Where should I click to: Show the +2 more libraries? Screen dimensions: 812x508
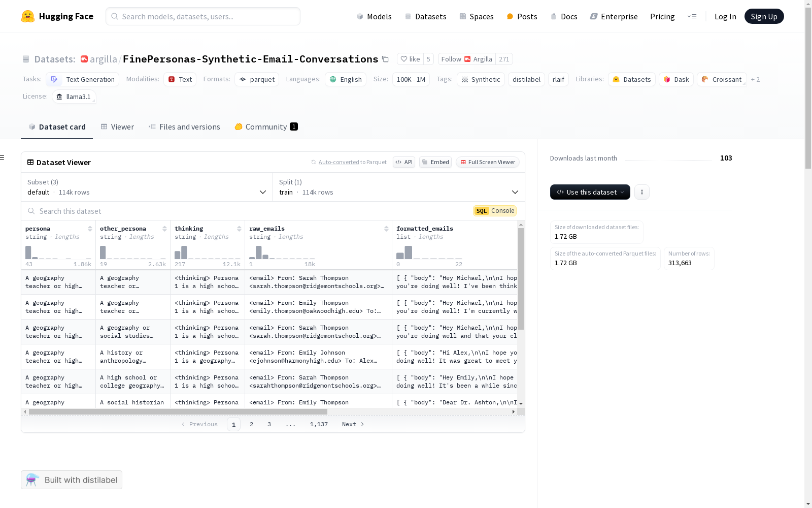[755, 79]
